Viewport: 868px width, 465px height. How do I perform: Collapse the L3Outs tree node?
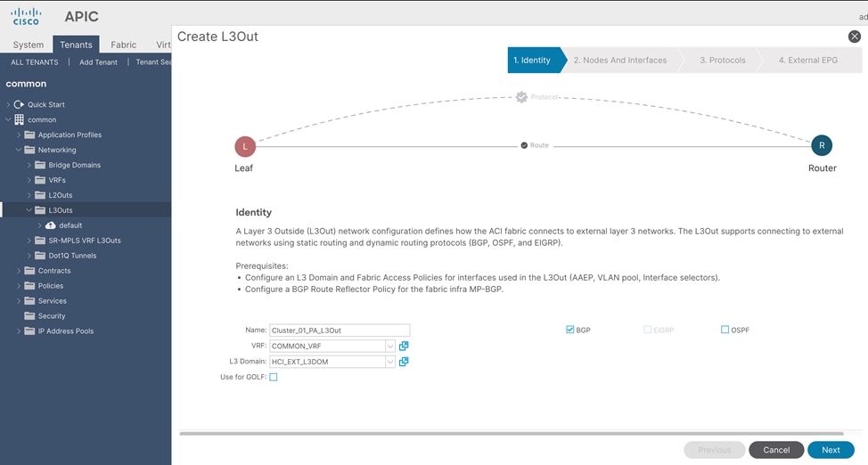(29, 210)
